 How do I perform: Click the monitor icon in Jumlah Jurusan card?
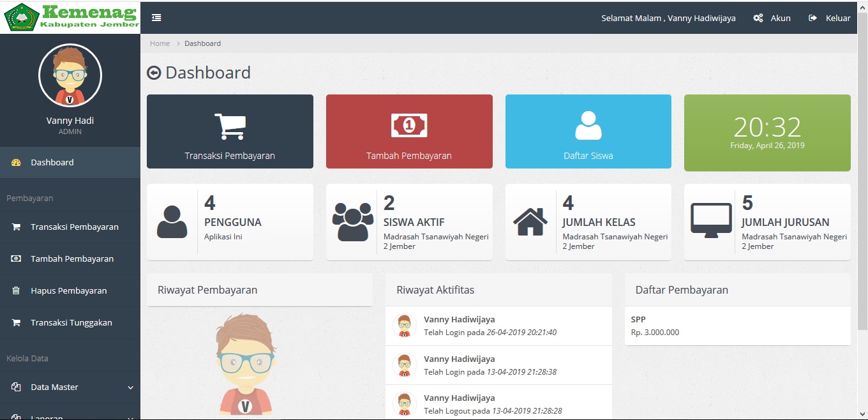[711, 221]
